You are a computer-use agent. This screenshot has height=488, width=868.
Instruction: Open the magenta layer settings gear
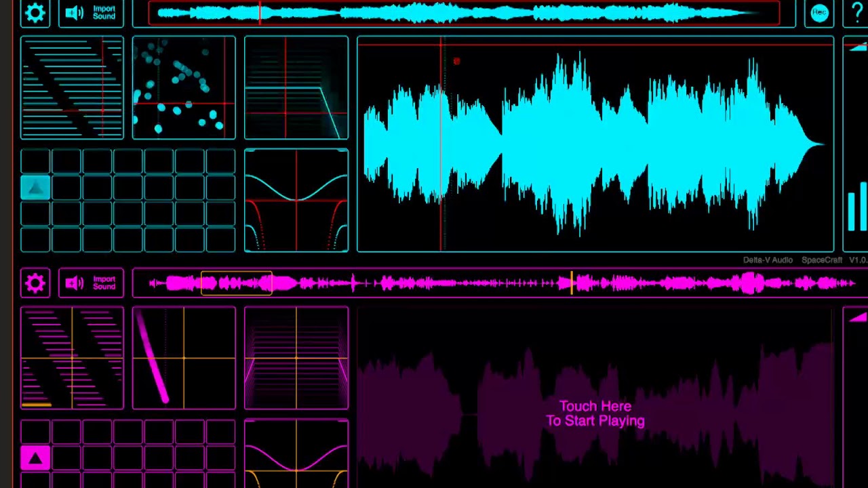[x=35, y=283]
